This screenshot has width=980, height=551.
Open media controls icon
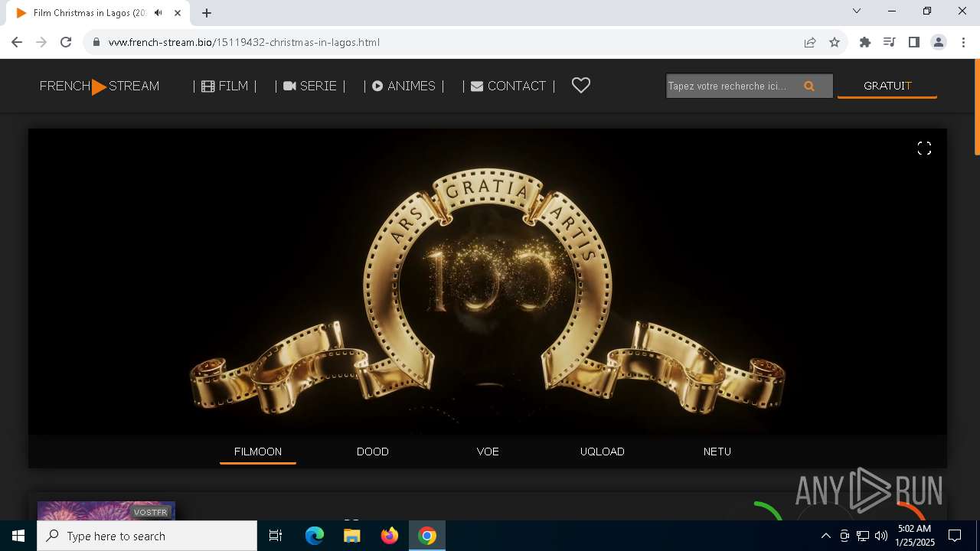point(890,42)
